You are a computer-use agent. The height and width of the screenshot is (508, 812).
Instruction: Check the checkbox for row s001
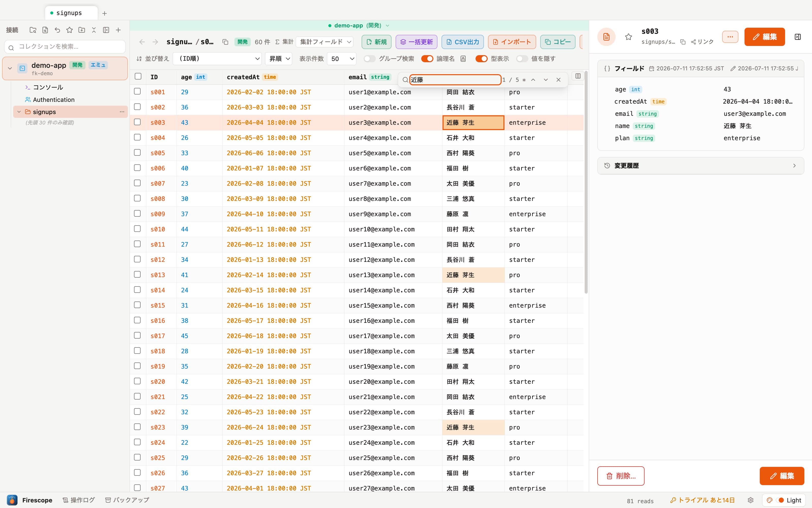[x=137, y=91]
